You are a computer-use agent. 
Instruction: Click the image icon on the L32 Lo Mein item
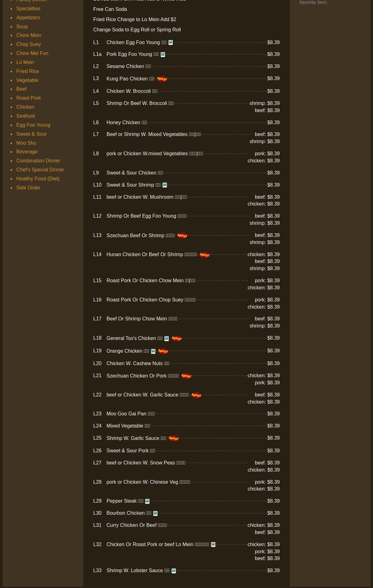point(213,544)
